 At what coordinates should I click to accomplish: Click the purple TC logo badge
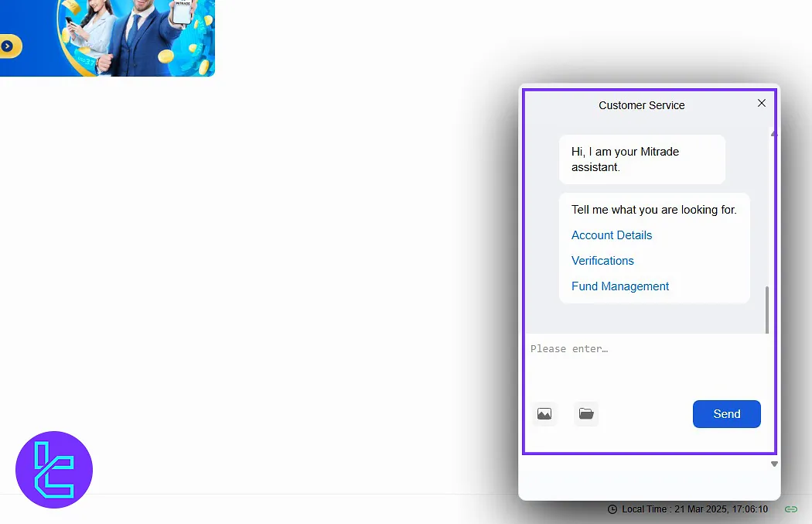54,470
